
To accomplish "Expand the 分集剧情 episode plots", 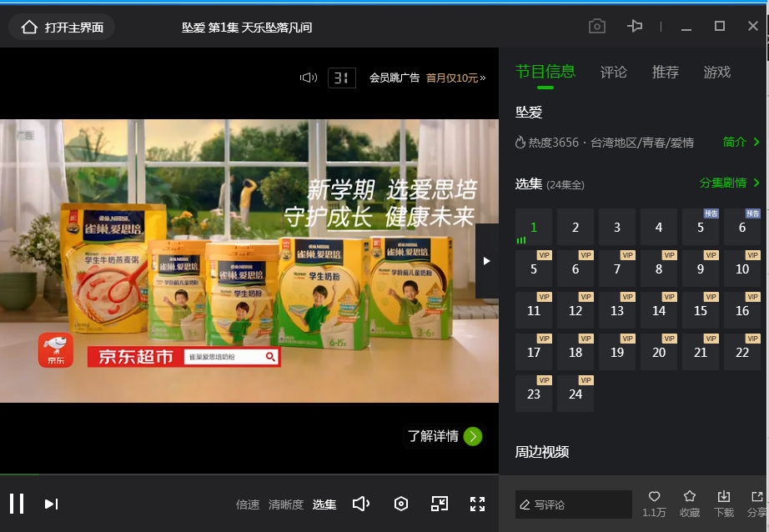I will point(729,183).
